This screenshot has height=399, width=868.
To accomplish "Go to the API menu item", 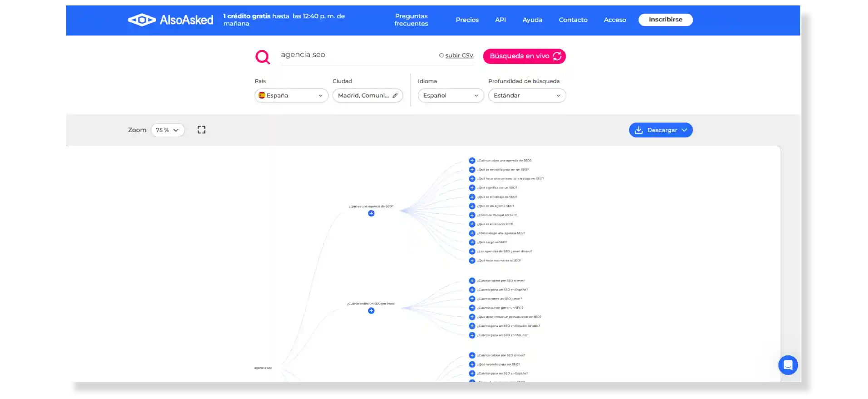I will click(x=500, y=20).
